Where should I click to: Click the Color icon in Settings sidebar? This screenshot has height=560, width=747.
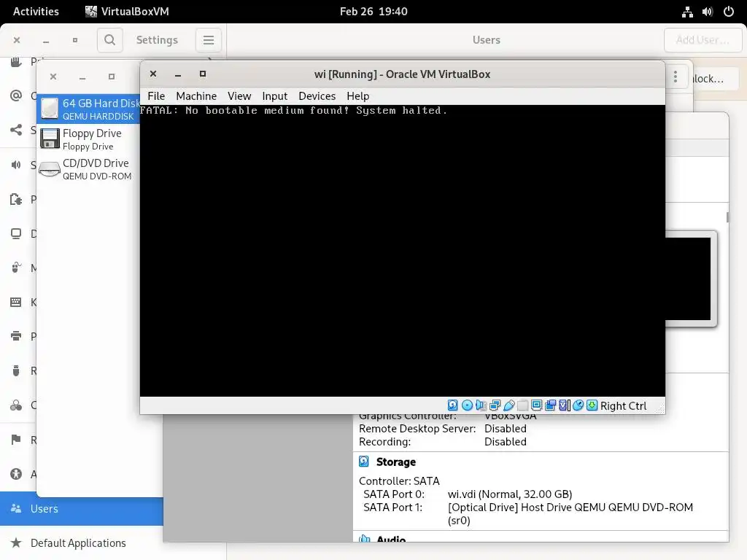click(x=16, y=405)
